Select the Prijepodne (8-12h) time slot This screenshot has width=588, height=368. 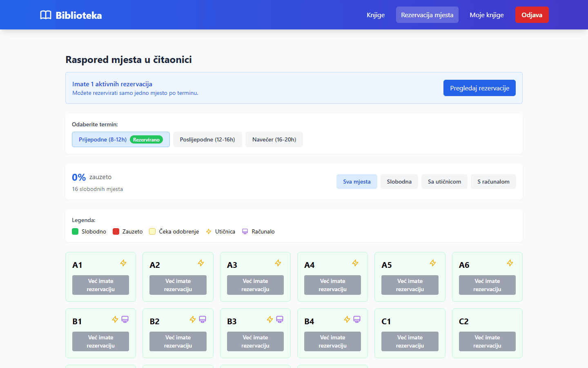(x=121, y=139)
